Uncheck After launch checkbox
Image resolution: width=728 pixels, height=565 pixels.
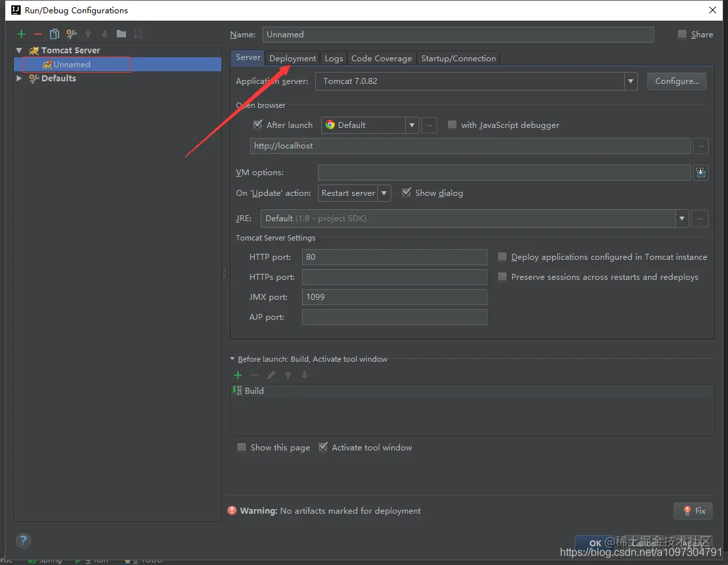click(x=258, y=125)
